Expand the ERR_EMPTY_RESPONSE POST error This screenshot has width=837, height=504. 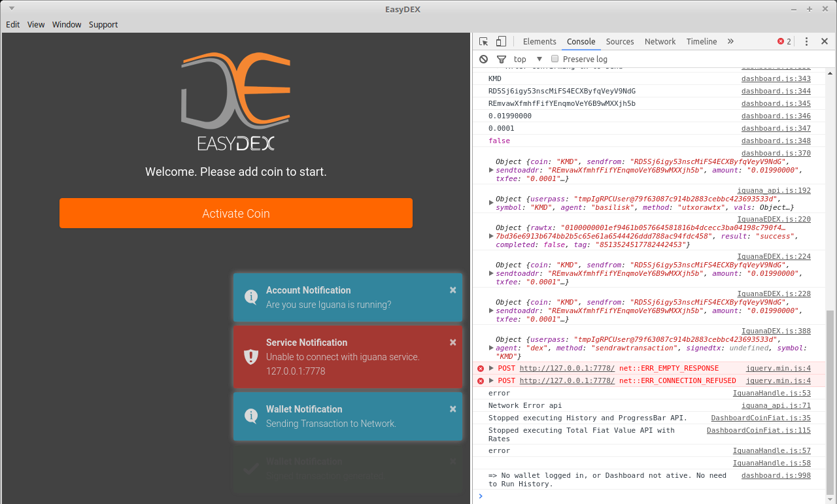coord(492,368)
